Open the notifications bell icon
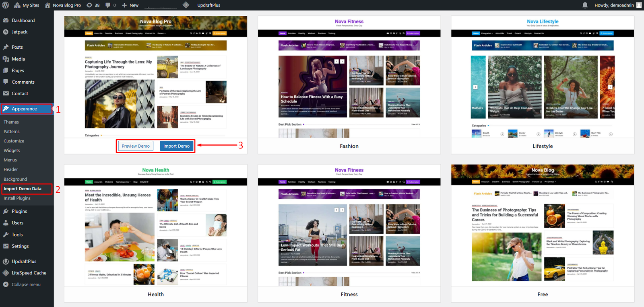 coord(585,5)
